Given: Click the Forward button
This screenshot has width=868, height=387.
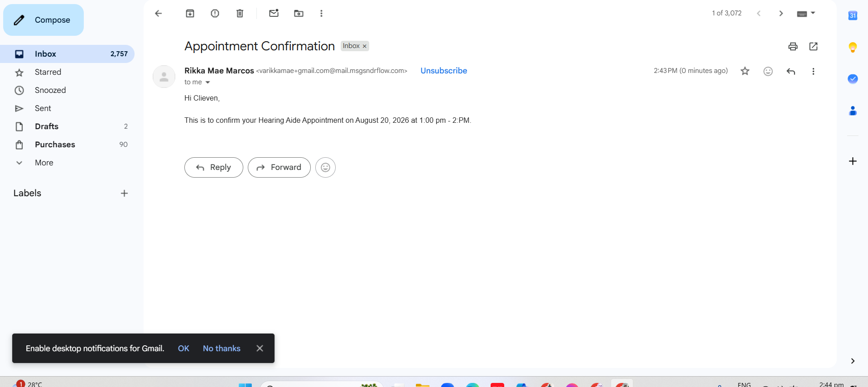Looking at the screenshot, I should [x=279, y=167].
